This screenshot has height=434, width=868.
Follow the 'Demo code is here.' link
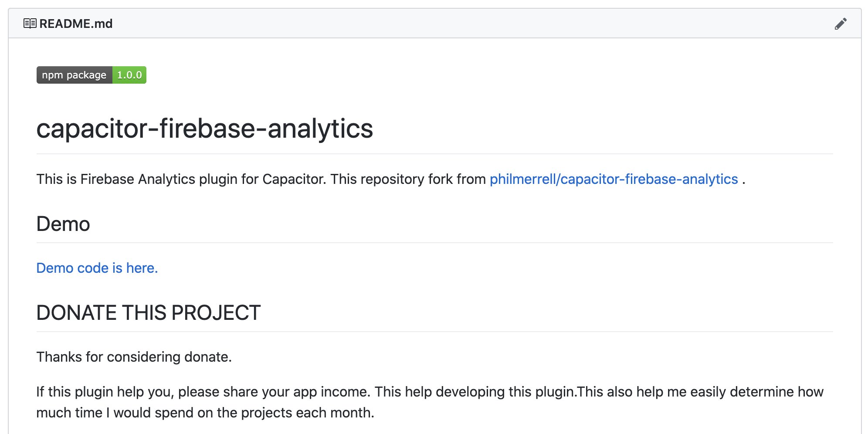97,268
